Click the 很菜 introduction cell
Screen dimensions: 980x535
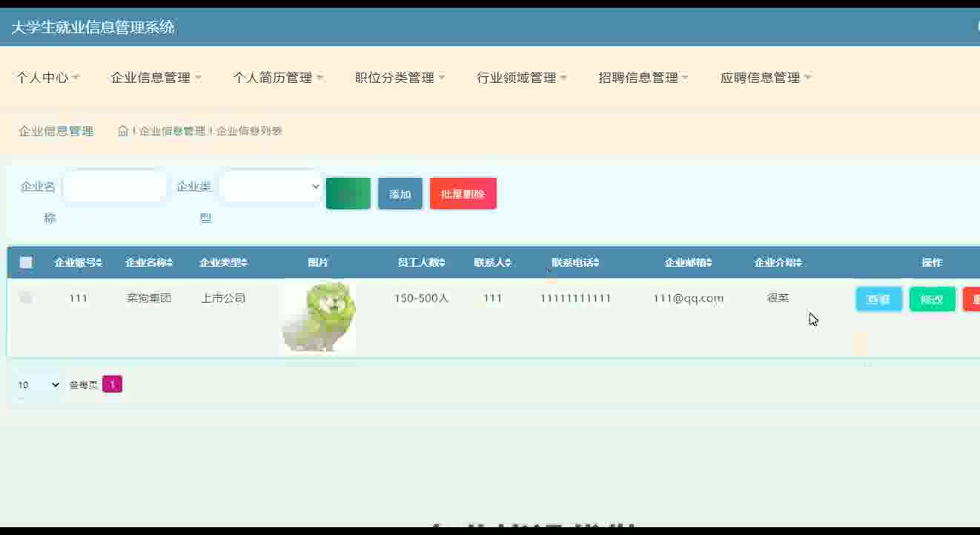[778, 298]
